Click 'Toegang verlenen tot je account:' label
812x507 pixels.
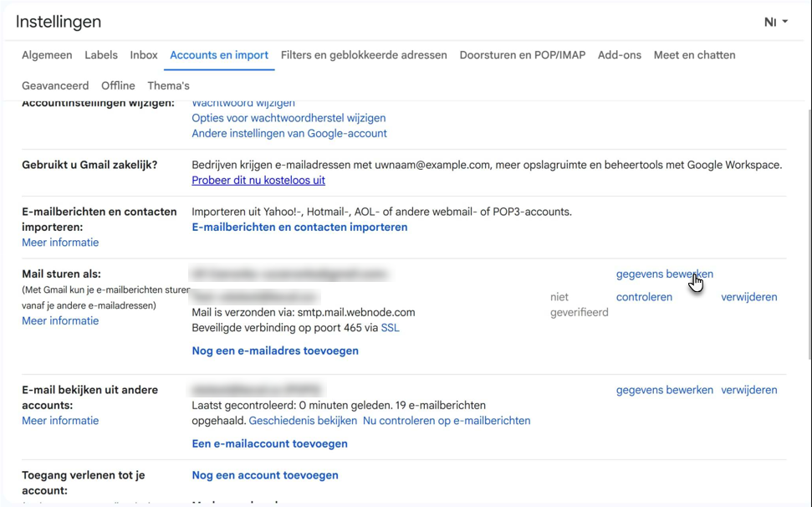click(84, 483)
